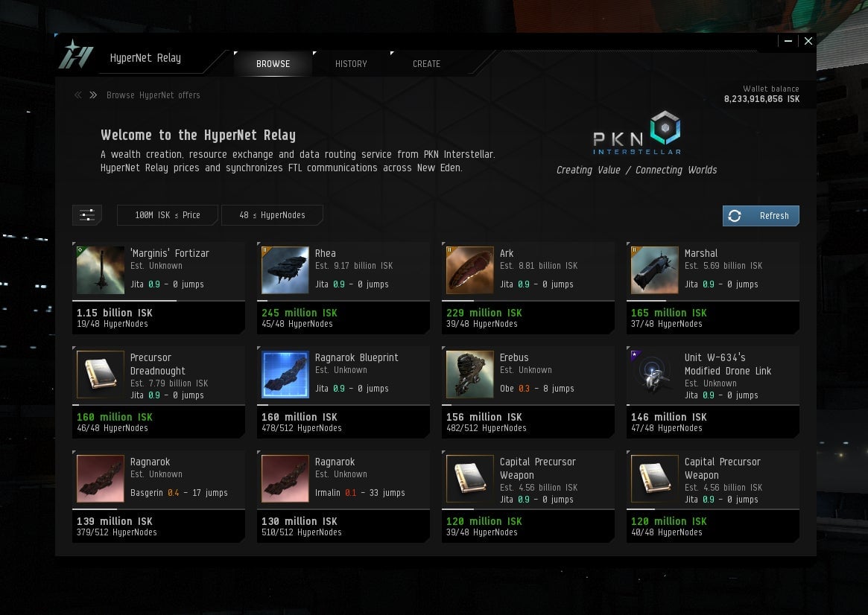Click the 'Marginis' Fortizar item icon
868x615 pixels.
coord(101,270)
